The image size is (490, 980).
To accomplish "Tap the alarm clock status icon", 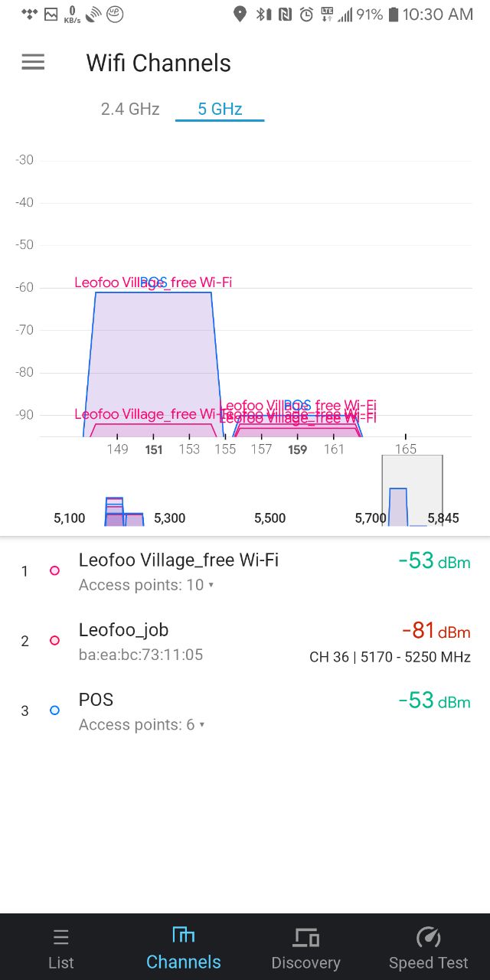I will pyautogui.click(x=306, y=14).
